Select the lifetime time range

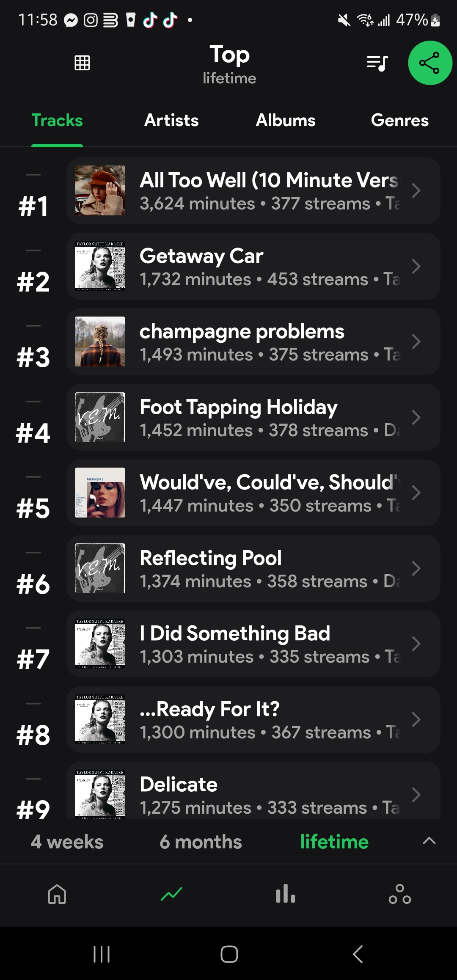(334, 842)
